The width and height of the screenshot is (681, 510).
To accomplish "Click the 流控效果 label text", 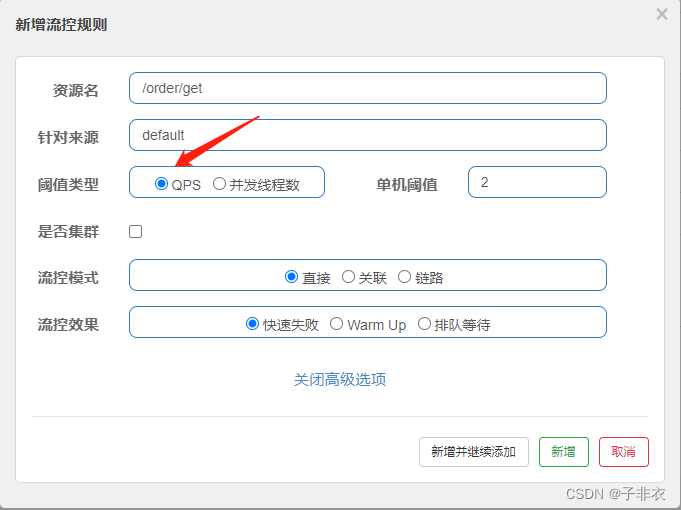I will pos(68,325).
